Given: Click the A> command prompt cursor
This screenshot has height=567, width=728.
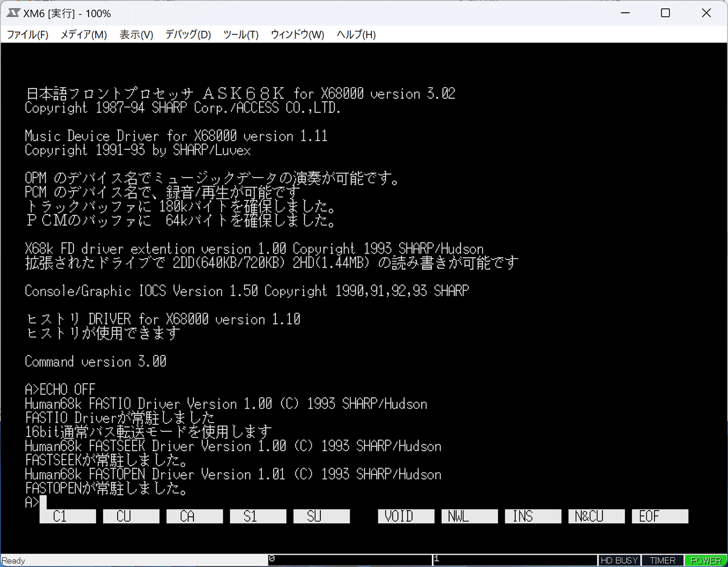Looking at the screenshot, I should [42, 503].
